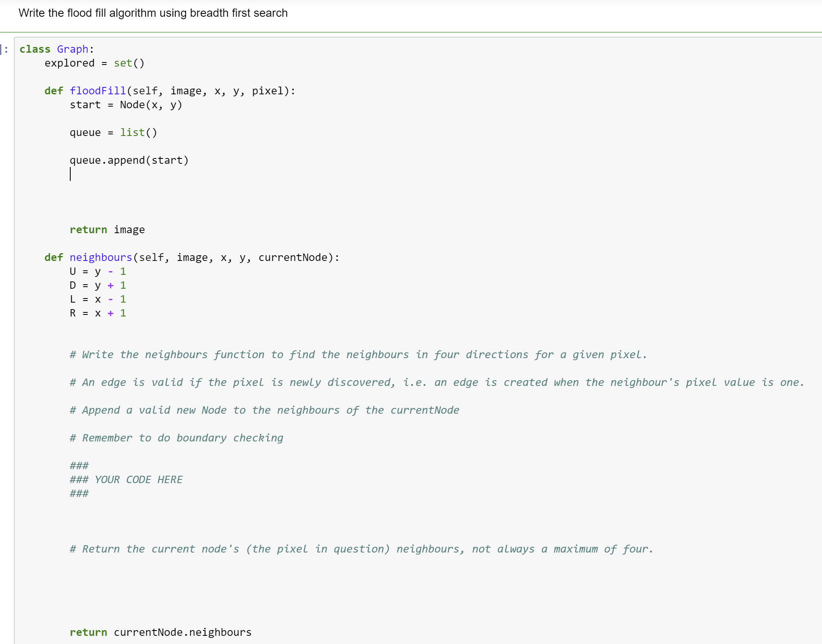Click the comment about valid edges
Screen dimensions: 822x644
[x=436, y=382]
